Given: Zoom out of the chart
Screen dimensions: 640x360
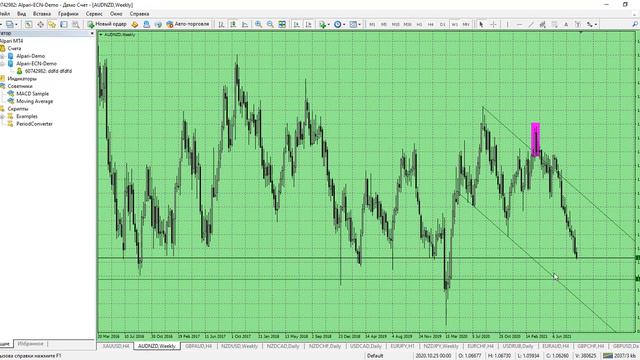Looking at the screenshot, I should pyautogui.click(x=270, y=24).
